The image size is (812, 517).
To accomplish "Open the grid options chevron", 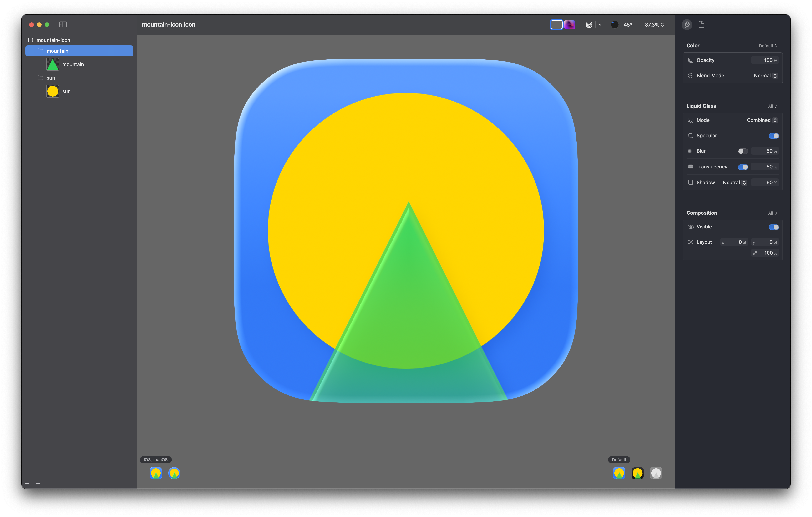I will [600, 25].
